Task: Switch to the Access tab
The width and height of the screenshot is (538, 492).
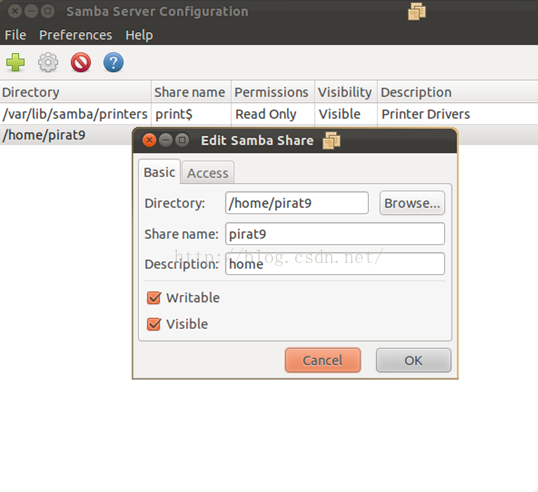Action: [208, 173]
